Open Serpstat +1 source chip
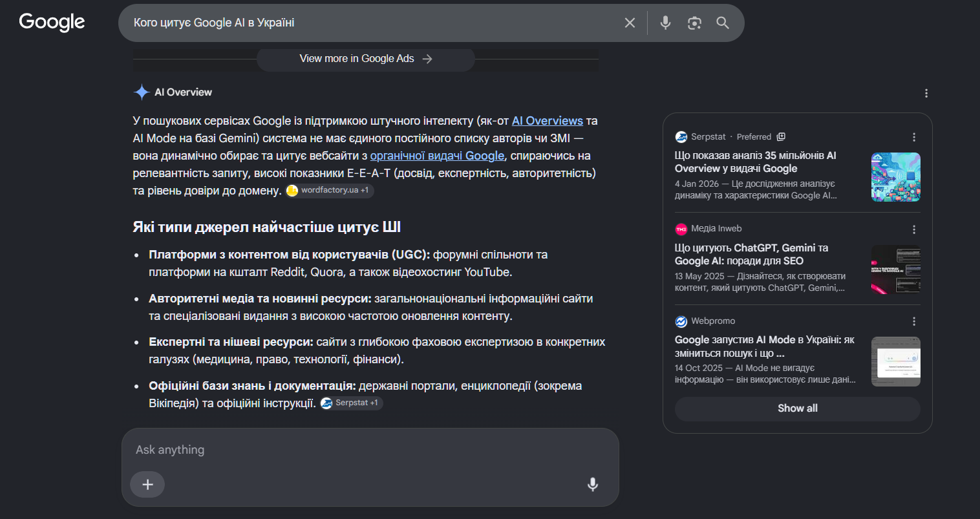Screen dimensions: 980x519 point(352,403)
